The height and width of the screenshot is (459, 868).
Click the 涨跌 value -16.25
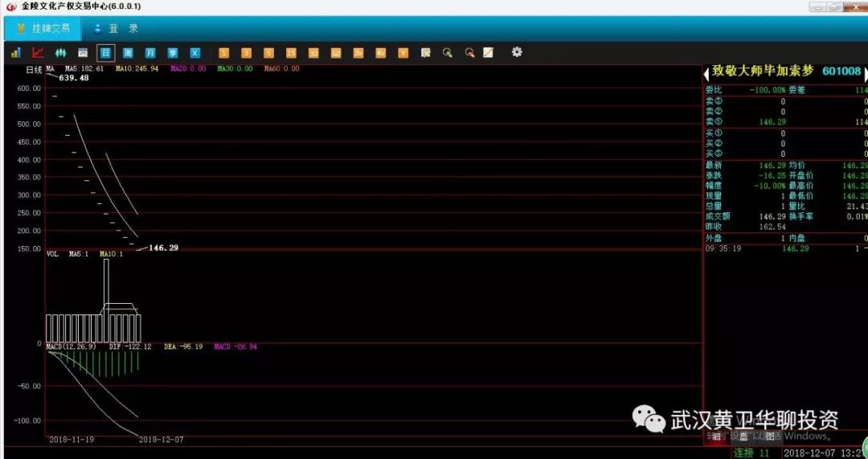click(772, 175)
